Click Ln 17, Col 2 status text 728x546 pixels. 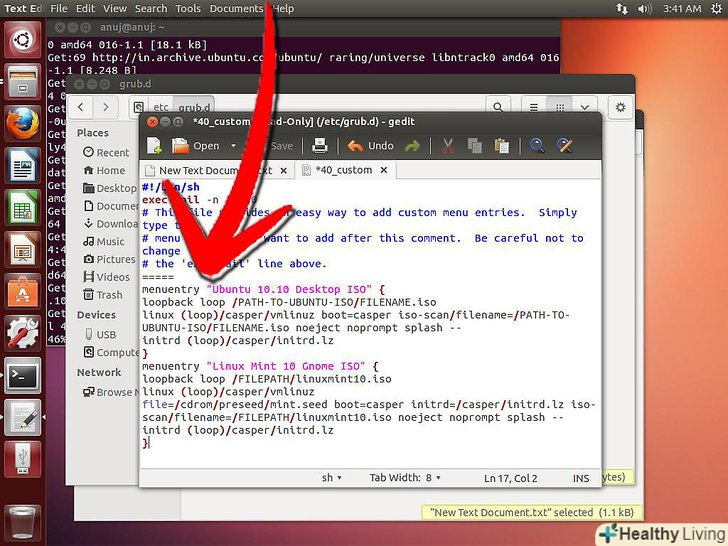(510, 478)
